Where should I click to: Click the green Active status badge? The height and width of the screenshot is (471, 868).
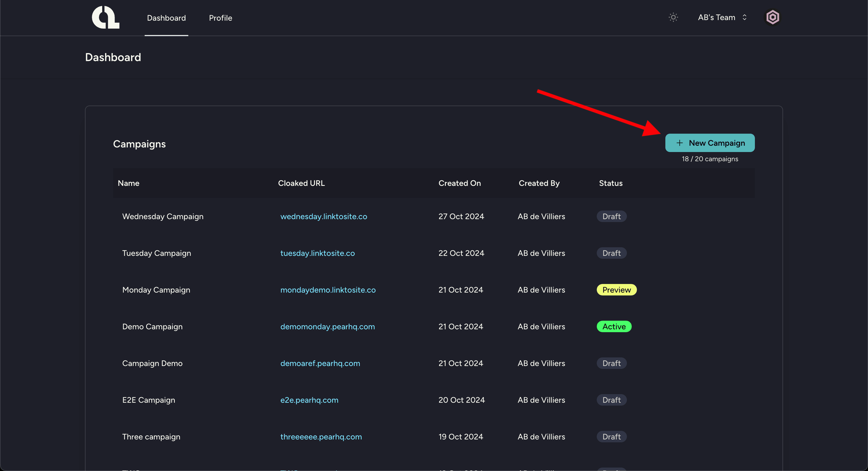click(614, 326)
